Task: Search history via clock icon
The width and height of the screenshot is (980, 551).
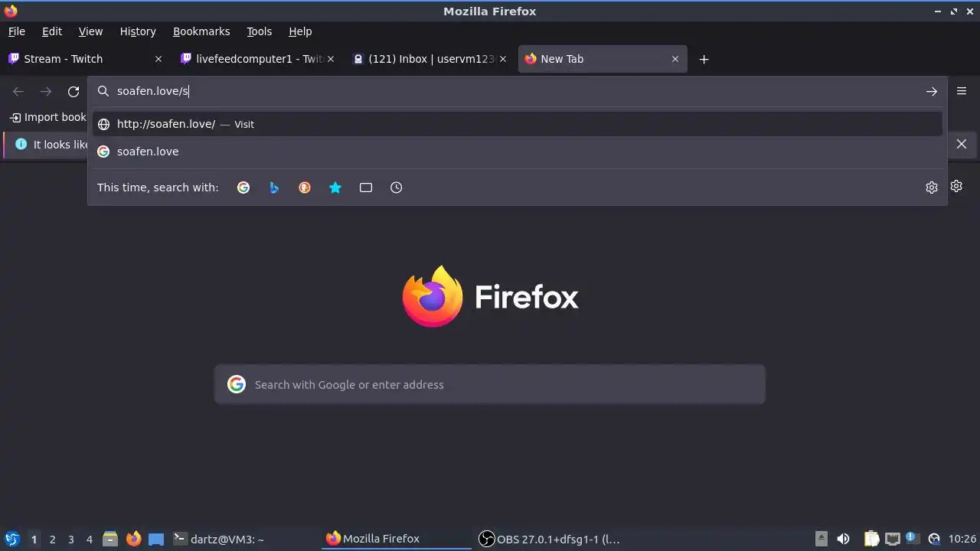Action: pyautogui.click(x=397, y=187)
